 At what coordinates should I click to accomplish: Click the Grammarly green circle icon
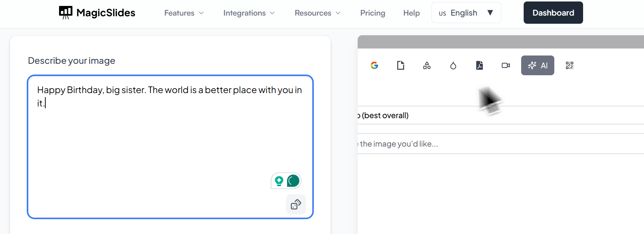(293, 181)
